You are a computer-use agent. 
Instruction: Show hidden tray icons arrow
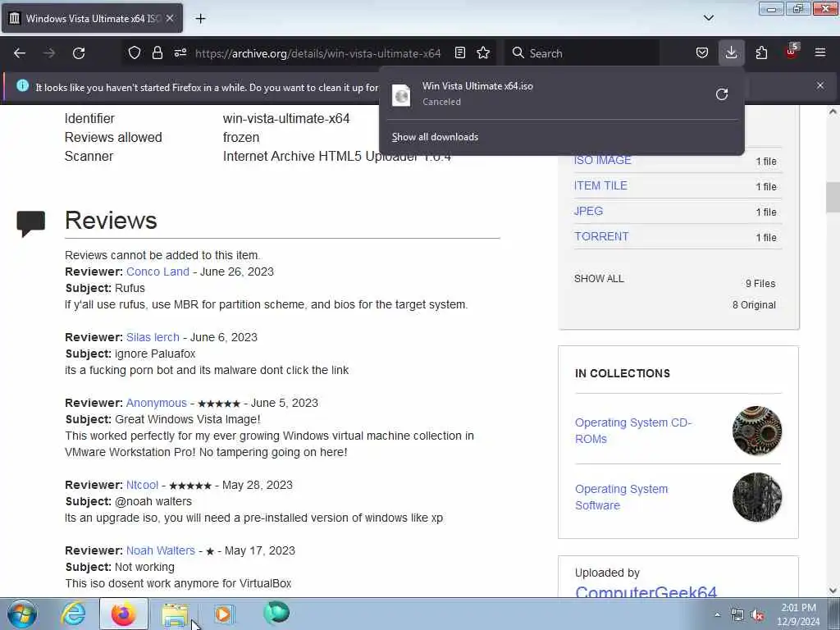[717, 615]
